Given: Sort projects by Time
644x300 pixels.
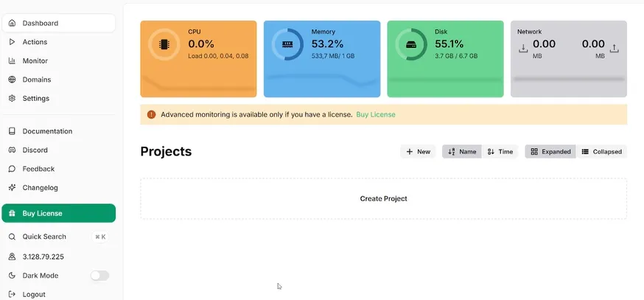Looking at the screenshot, I should coord(500,152).
